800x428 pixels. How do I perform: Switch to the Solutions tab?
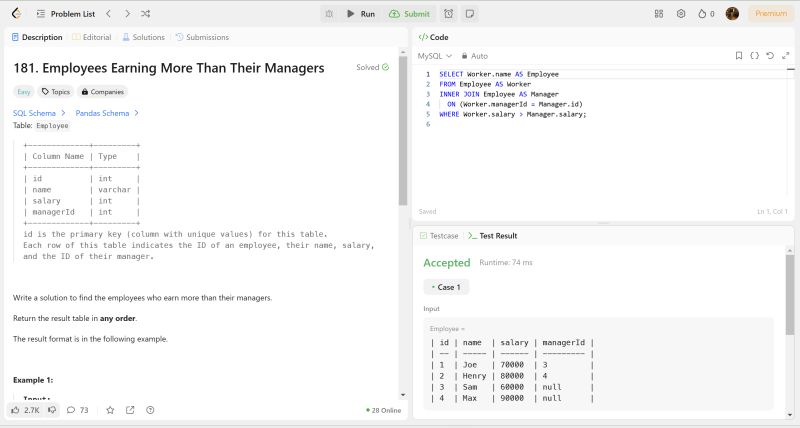(x=143, y=37)
